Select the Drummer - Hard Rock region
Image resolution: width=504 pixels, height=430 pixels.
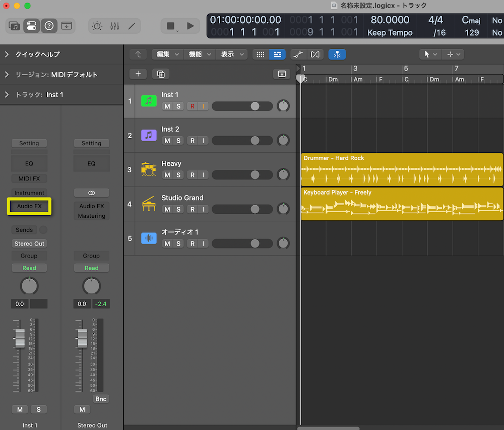coord(402,170)
